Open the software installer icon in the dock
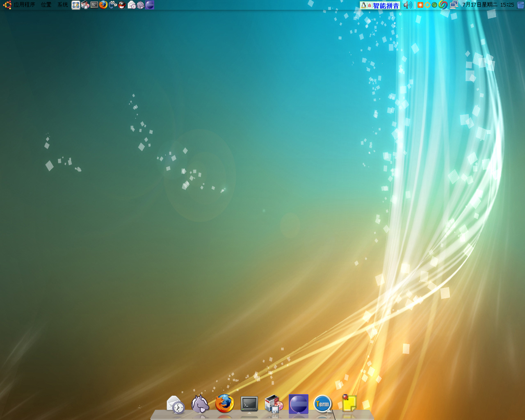 tap(274, 404)
